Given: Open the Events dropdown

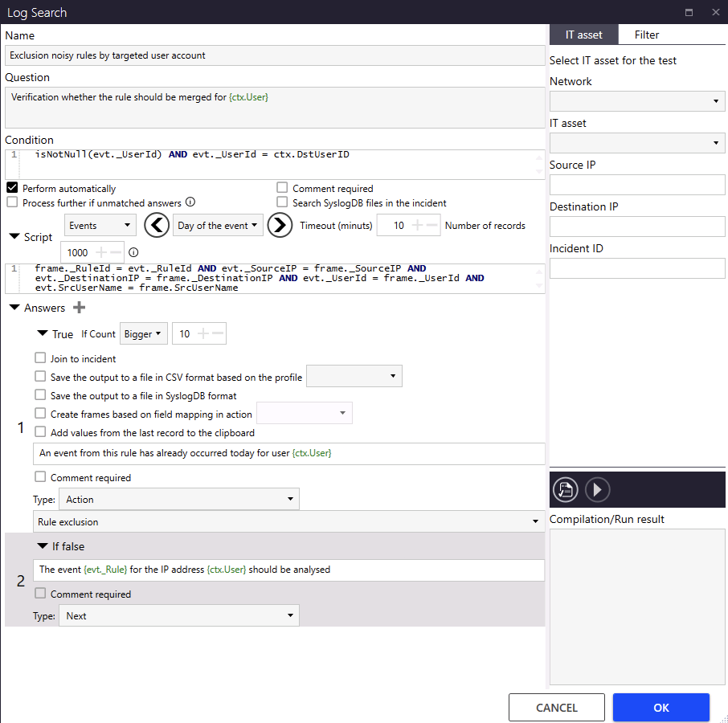Looking at the screenshot, I should pos(100,225).
